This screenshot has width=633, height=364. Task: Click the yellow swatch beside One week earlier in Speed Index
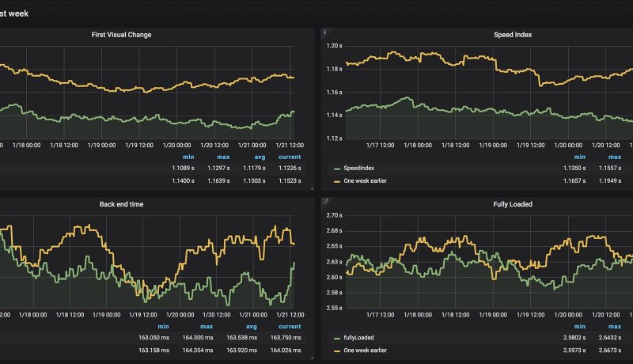click(x=337, y=182)
